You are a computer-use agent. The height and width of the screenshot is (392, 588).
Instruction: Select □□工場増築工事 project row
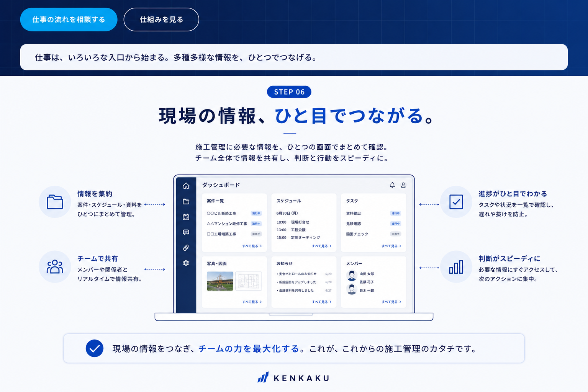[234, 234]
